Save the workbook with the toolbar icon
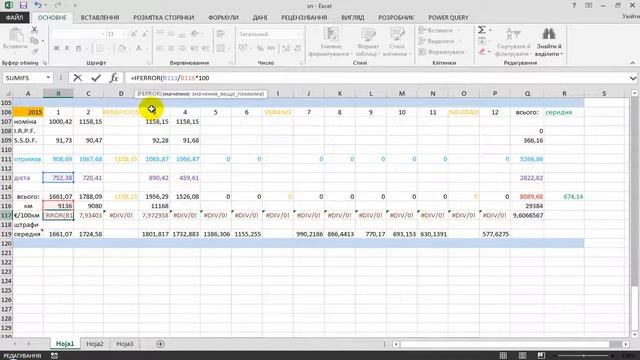640x360 pixels. pos(23,5)
